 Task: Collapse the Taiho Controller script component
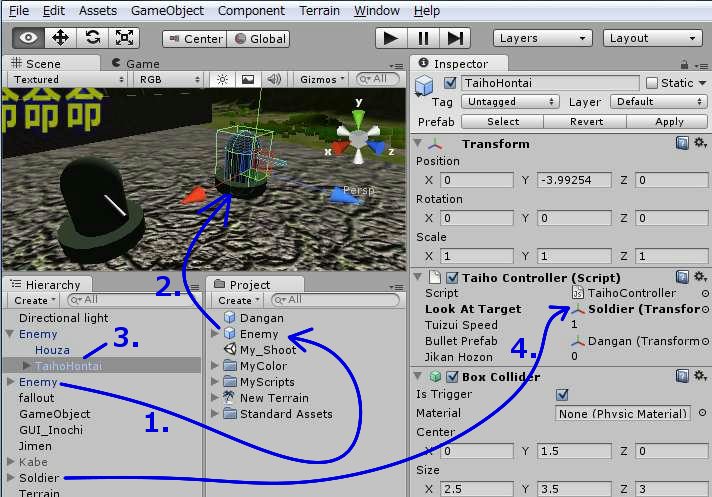click(x=418, y=277)
